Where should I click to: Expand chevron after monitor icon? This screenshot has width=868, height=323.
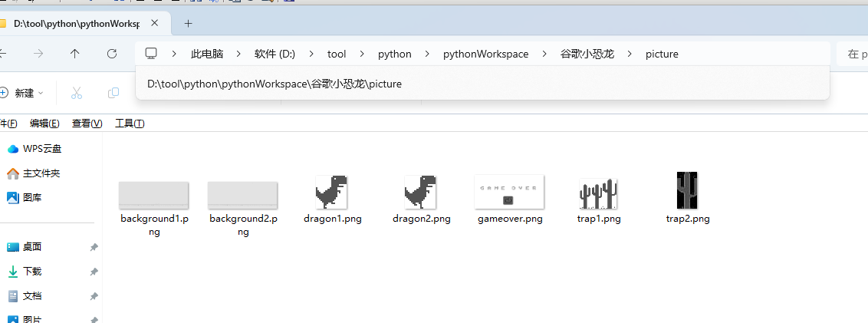174,54
